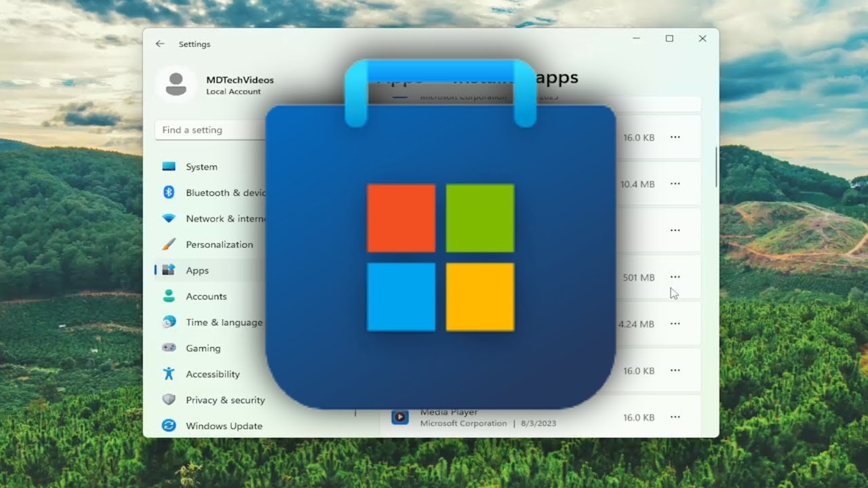This screenshot has height=488, width=868.
Task: Go back using the Settings back arrow
Action: tap(160, 43)
